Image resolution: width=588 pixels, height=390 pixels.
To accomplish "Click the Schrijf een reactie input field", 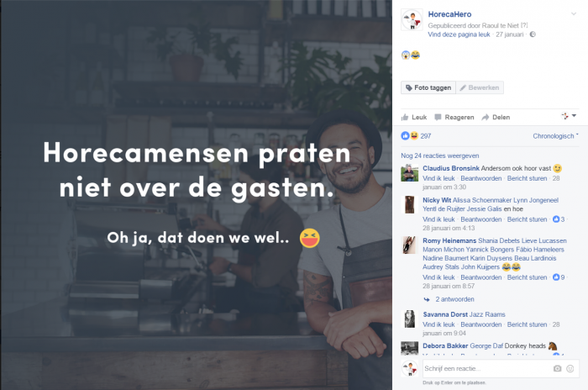I will tap(486, 369).
